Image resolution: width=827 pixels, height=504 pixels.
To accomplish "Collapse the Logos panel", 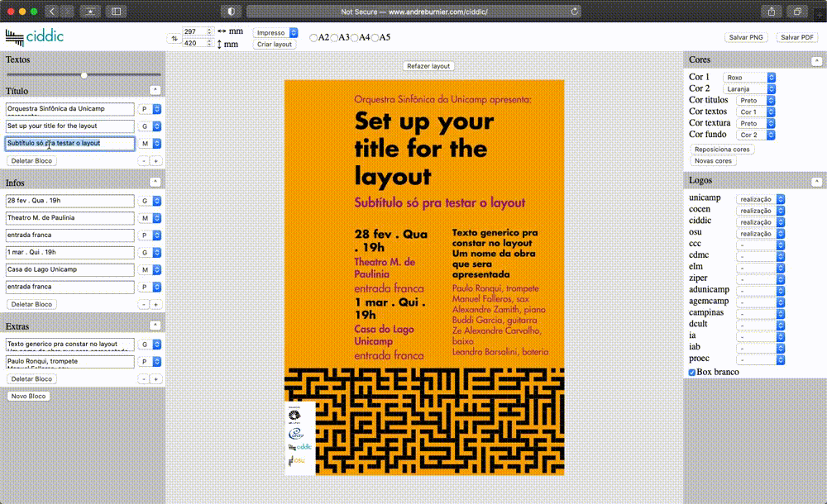I will click(x=816, y=181).
